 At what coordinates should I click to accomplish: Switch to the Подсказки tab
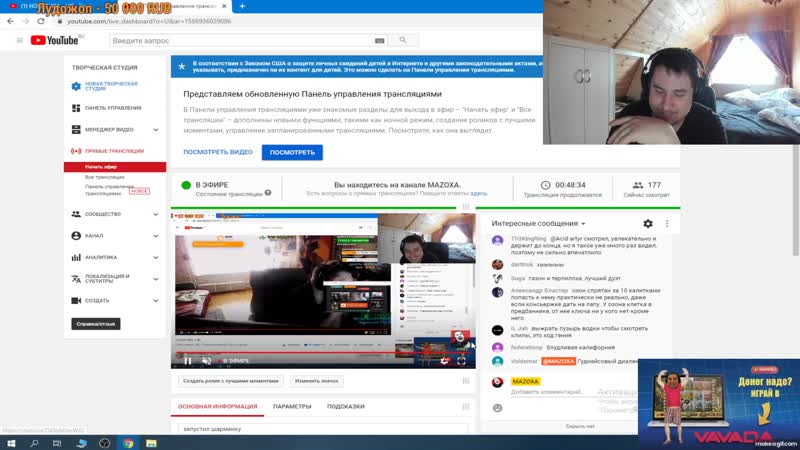(345, 406)
